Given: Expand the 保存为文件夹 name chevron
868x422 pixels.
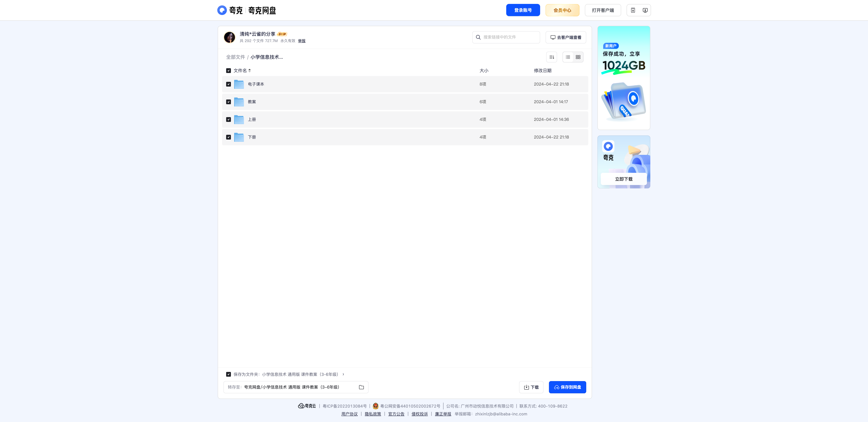Looking at the screenshot, I should [x=343, y=374].
